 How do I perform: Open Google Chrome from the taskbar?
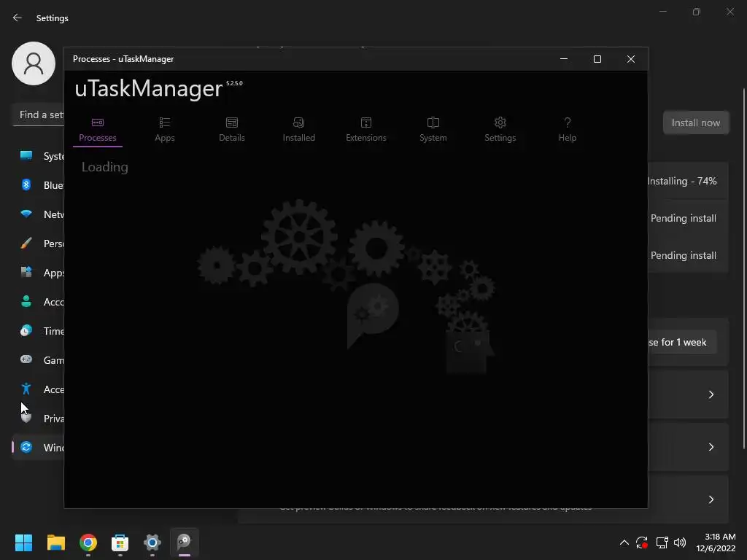tap(88, 542)
